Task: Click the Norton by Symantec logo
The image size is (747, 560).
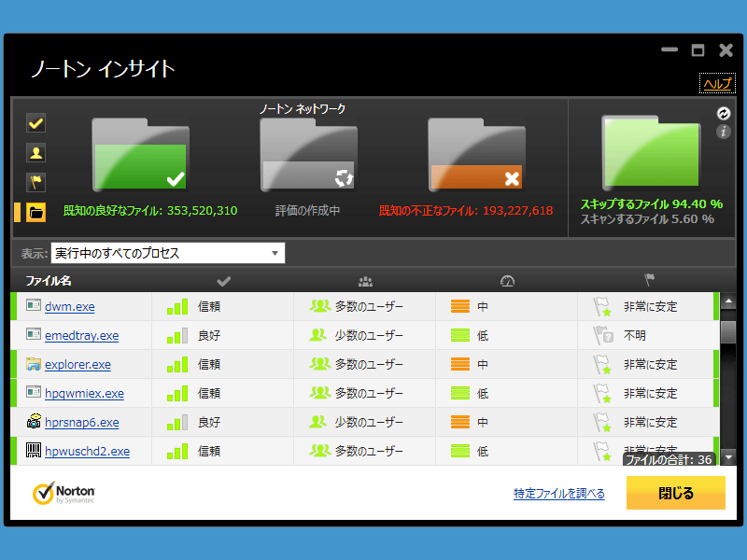Action: (x=63, y=494)
